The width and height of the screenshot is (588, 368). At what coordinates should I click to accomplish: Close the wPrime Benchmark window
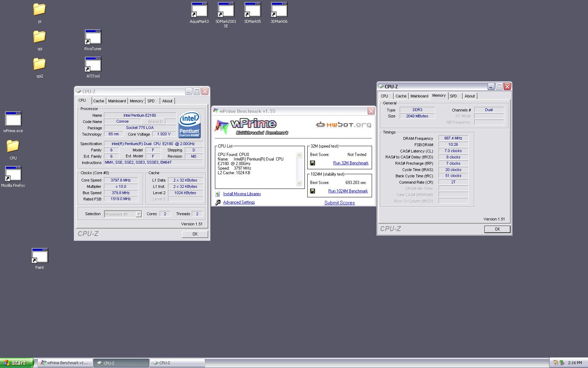tap(371, 111)
